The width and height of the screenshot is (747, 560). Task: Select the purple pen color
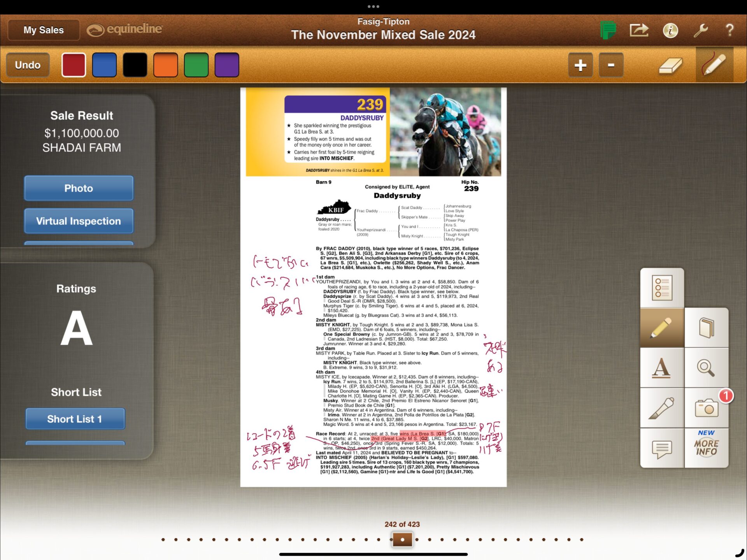(x=227, y=65)
